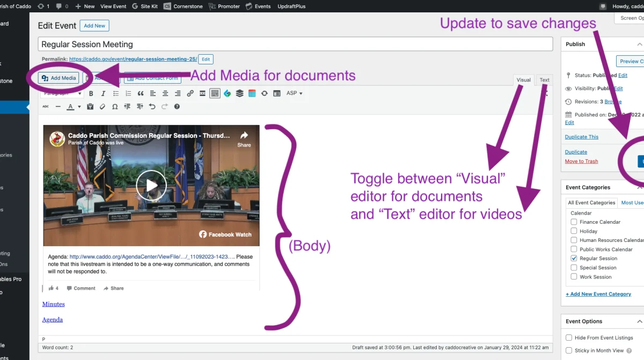Enable Hide From Event Listings option
The height and width of the screenshot is (360, 644).
[569, 337]
